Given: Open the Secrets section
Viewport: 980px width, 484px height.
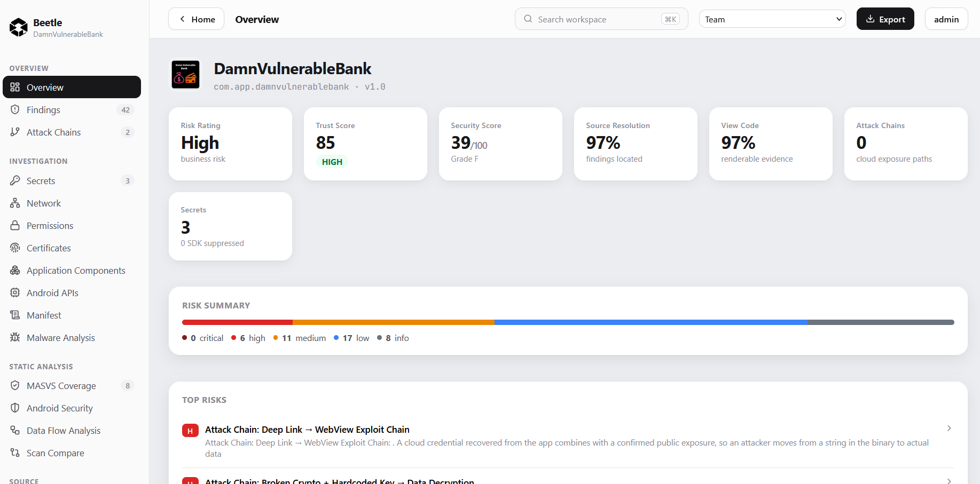Looking at the screenshot, I should 72,180.
